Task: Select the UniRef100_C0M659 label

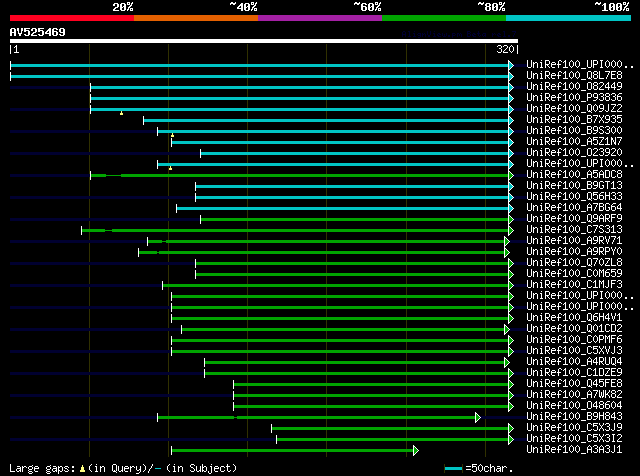Action: point(574,274)
